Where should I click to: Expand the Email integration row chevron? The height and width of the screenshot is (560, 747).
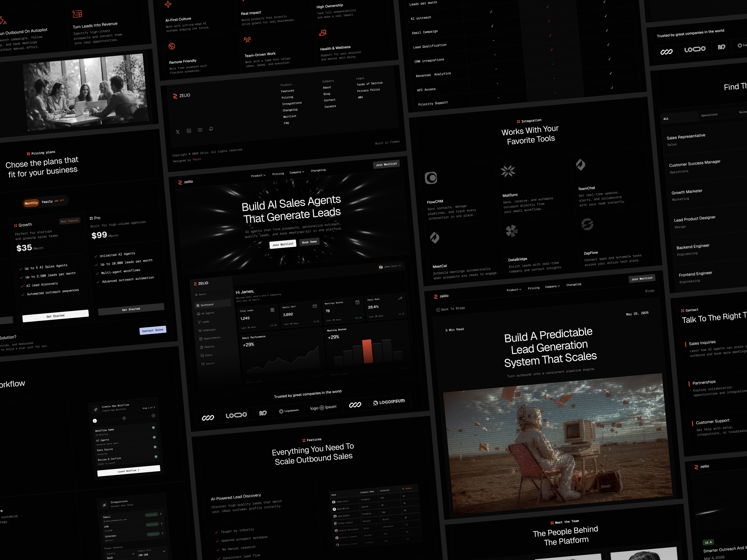click(x=161, y=514)
